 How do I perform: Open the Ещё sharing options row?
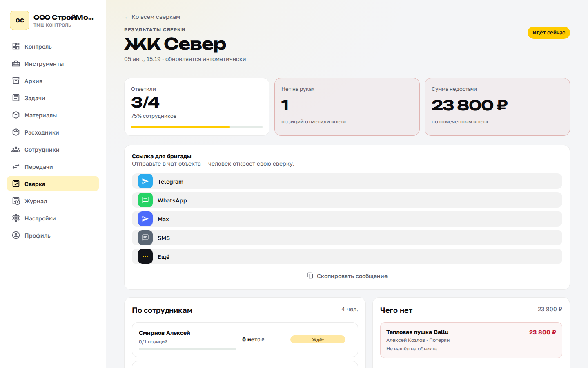point(347,256)
